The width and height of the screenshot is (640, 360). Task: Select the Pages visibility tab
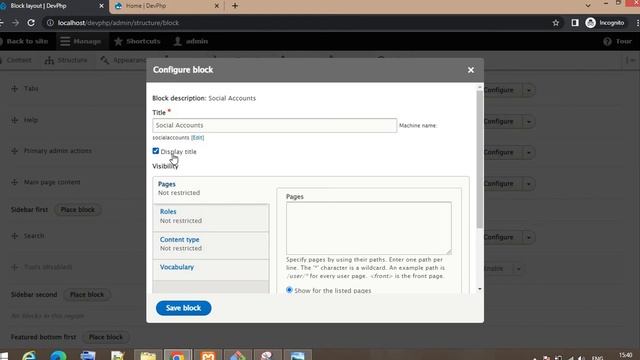(211, 188)
